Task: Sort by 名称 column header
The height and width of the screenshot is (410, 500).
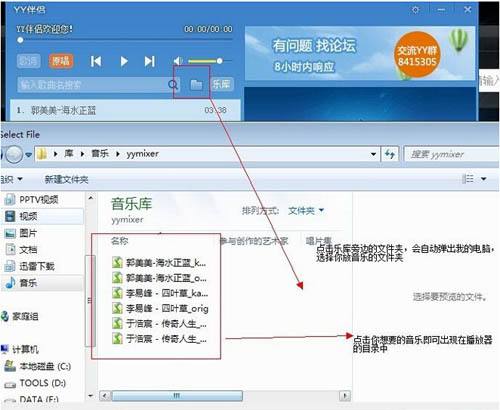Action: (x=120, y=241)
